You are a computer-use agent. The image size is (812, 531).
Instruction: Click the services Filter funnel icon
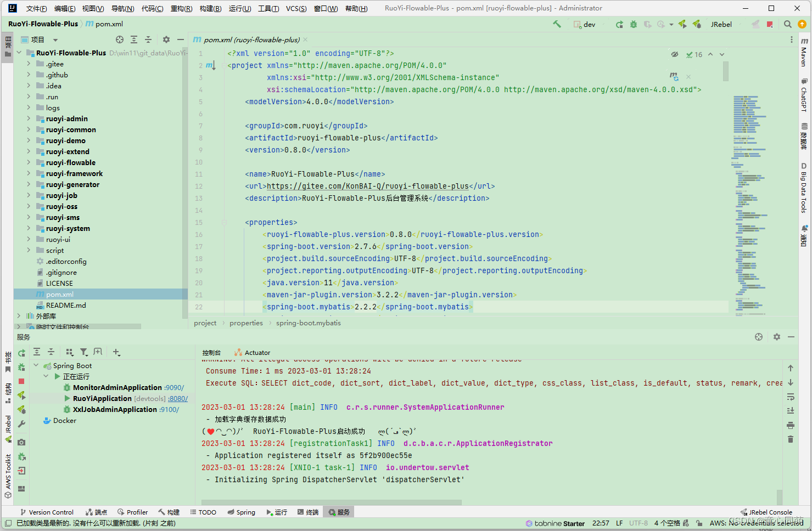coord(83,352)
